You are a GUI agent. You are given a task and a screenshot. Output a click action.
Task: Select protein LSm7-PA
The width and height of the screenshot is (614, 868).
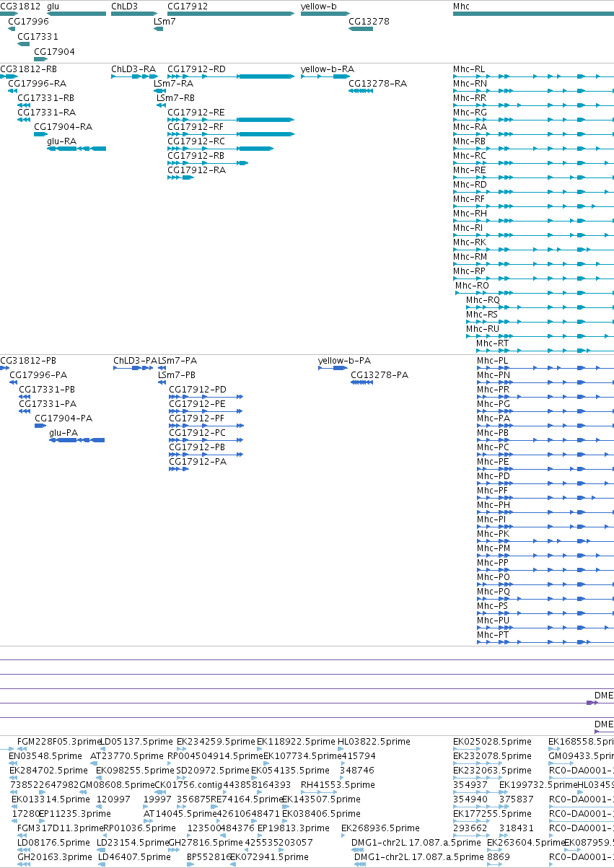tap(177, 361)
